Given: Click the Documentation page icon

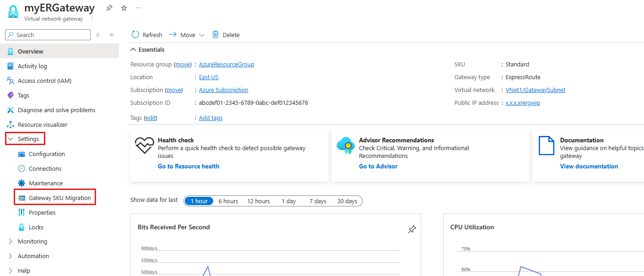Looking at the screenshot, I should click(547, 146).
